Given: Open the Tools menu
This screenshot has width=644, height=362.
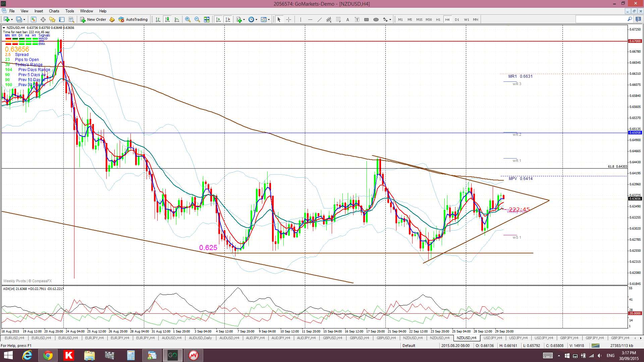Looking at the screenshot, I should point(70,11).
